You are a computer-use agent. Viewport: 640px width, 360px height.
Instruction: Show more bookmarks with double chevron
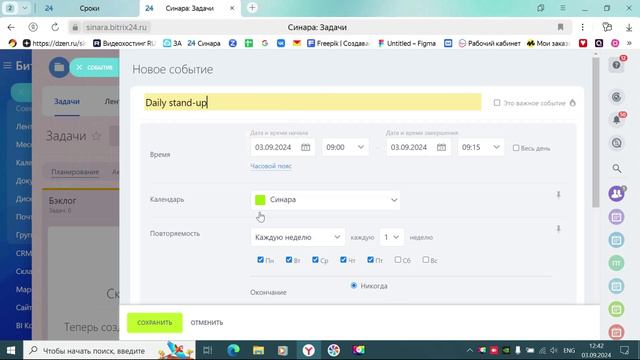pos(629,43)
